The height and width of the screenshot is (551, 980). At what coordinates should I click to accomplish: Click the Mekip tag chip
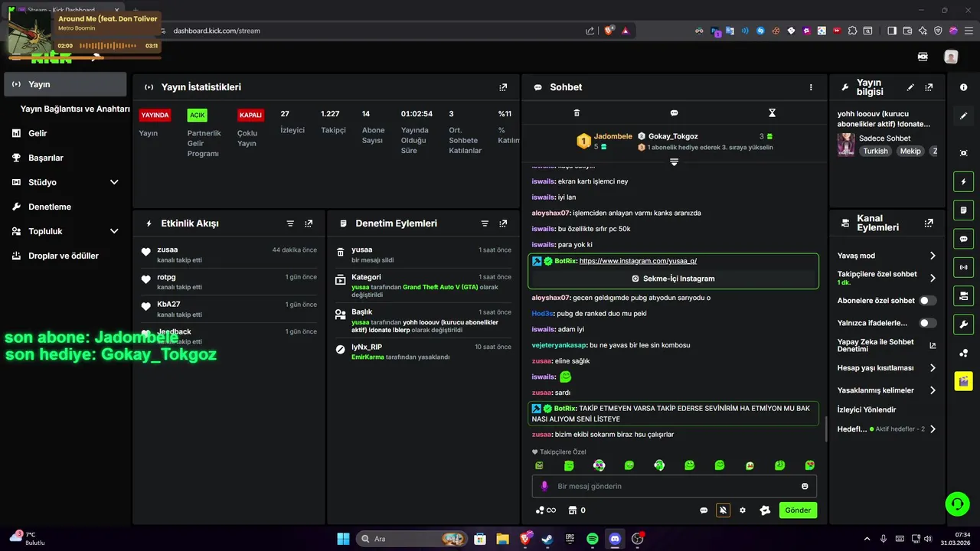pos(910,151)
